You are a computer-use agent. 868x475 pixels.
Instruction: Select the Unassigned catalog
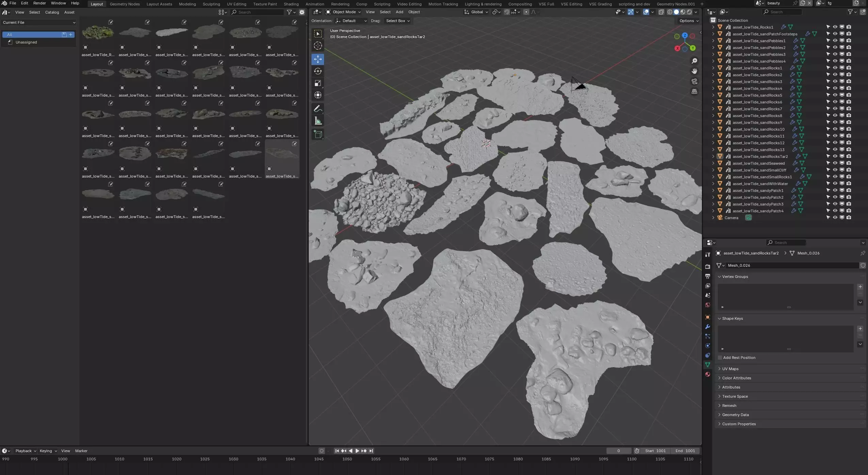26,42
